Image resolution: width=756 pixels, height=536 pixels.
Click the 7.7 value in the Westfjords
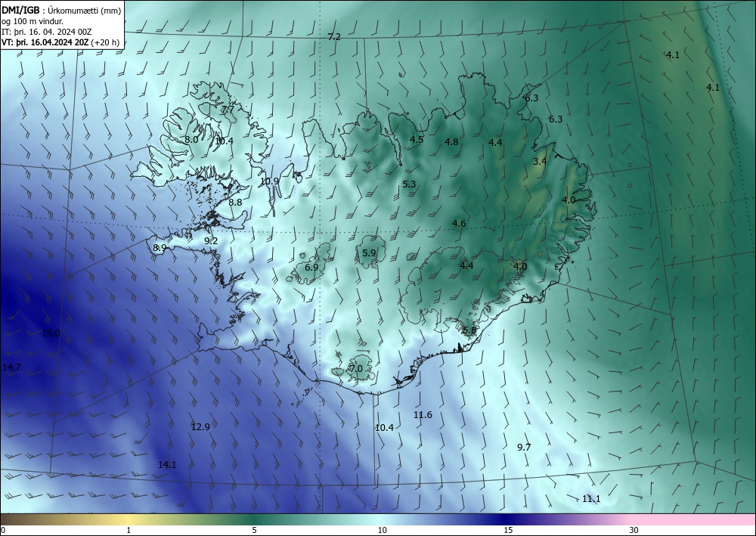[228, 110]
